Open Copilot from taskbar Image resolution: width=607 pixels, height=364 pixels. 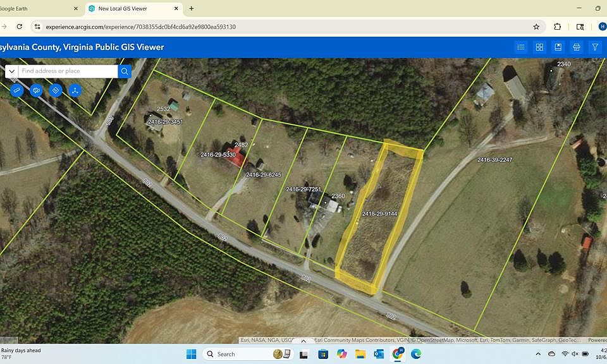click(x=341, y=354)
